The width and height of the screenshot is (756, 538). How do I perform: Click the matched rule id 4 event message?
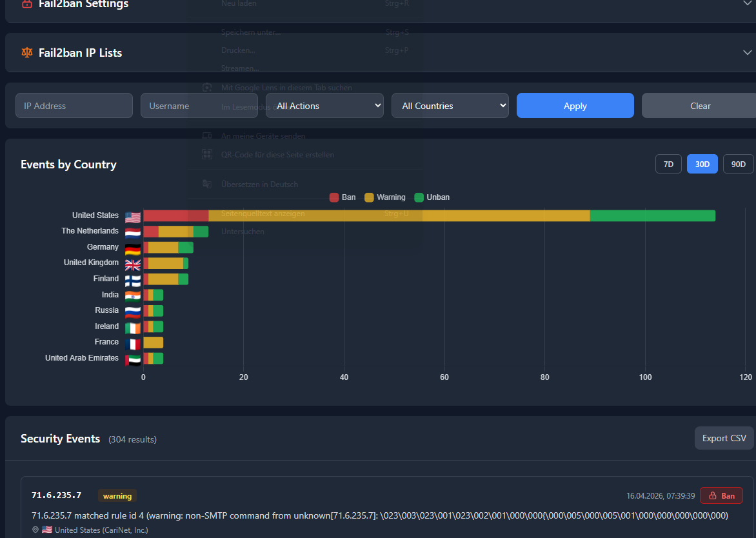click(379, 515)
